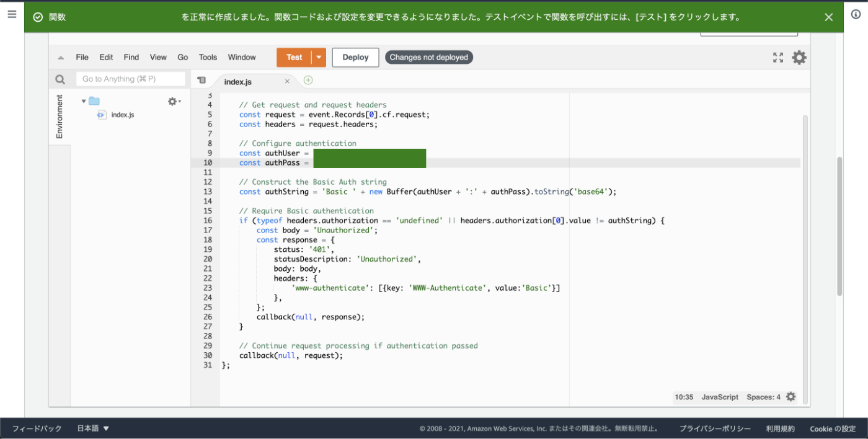Open the View menu

158,57
